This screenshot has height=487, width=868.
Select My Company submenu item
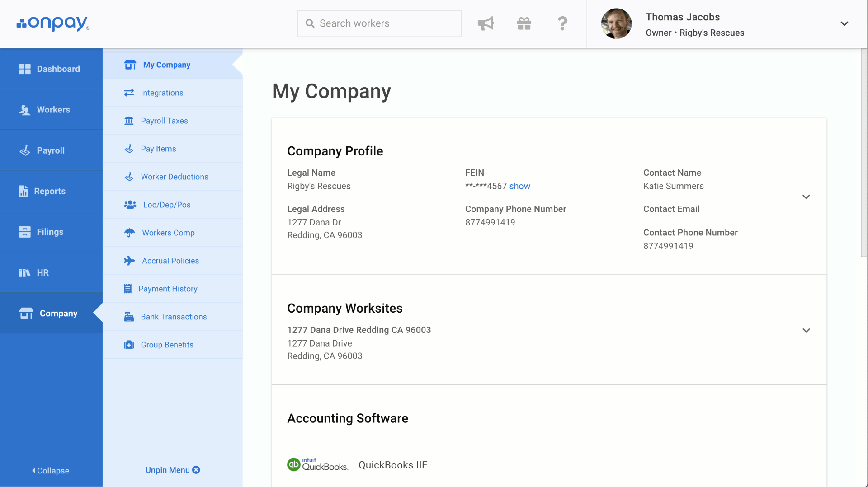173,65
